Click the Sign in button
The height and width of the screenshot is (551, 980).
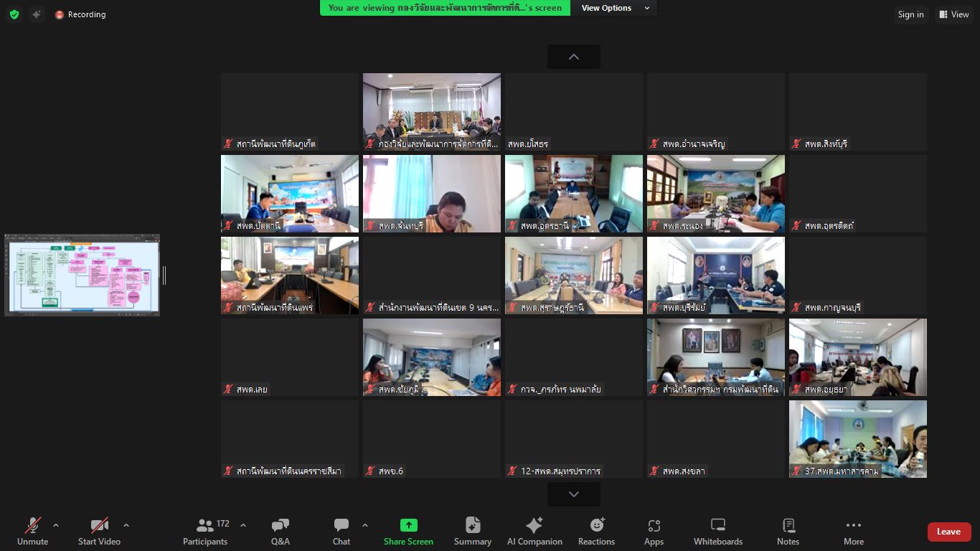click(x=910, y=14)
